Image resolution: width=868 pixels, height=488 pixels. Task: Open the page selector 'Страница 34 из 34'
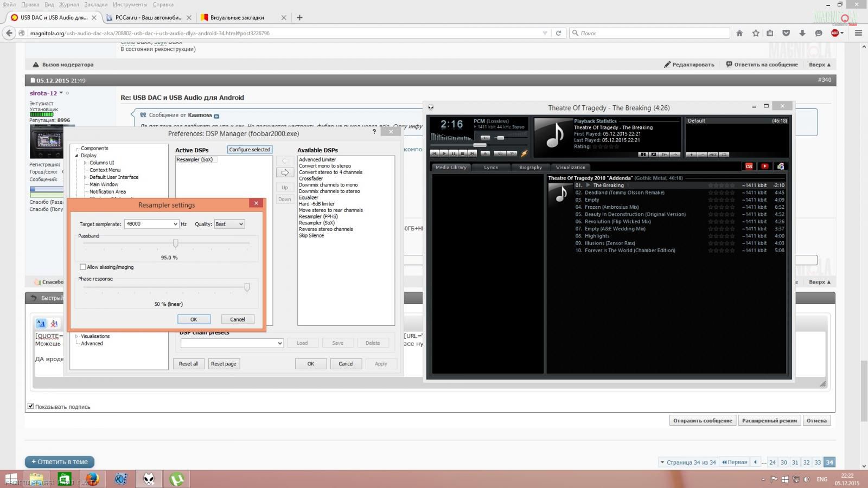[687, 463]
